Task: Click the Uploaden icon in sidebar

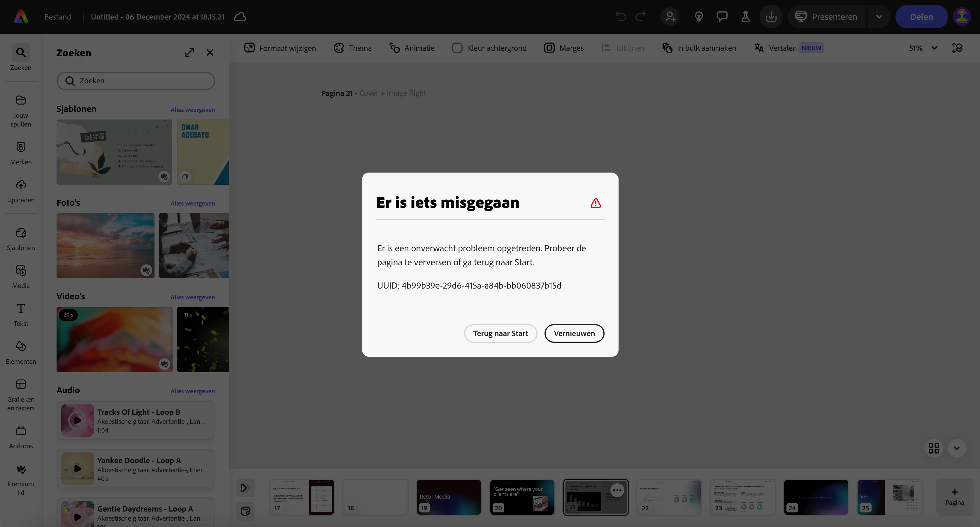Action: (x=20, y=185)
